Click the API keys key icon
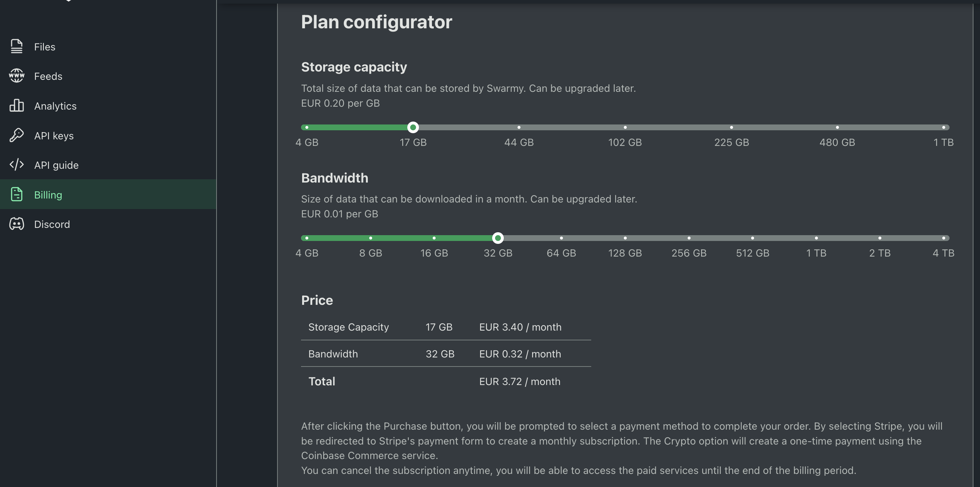980x487 pixels. click(x=16, y=135)
